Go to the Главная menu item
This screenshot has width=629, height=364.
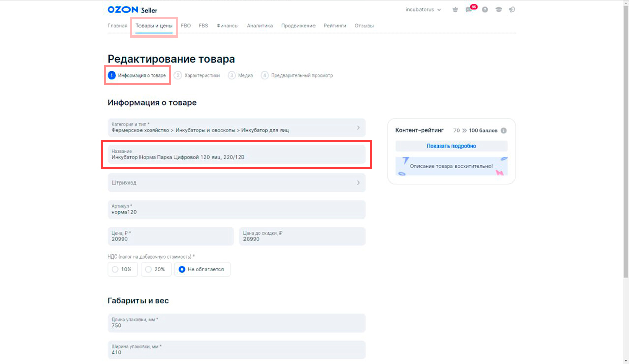pyautogui.click(x=117, y=26)
